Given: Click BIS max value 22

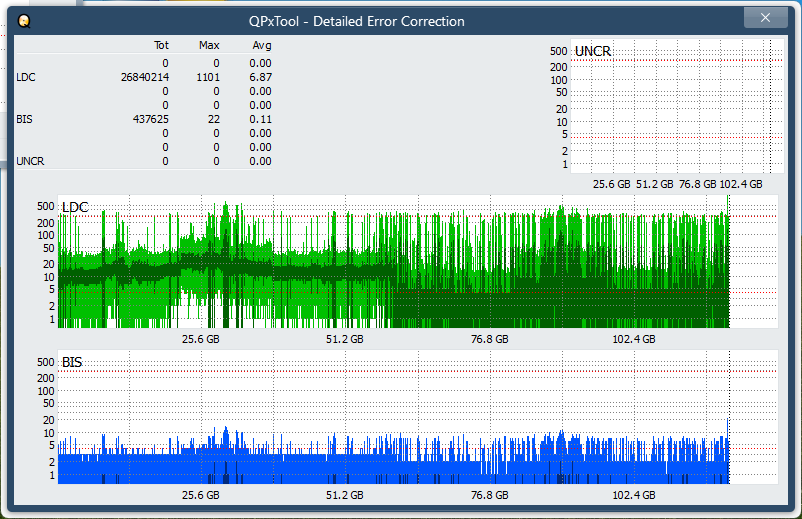Looking at the screenshot, I should 214,119.
